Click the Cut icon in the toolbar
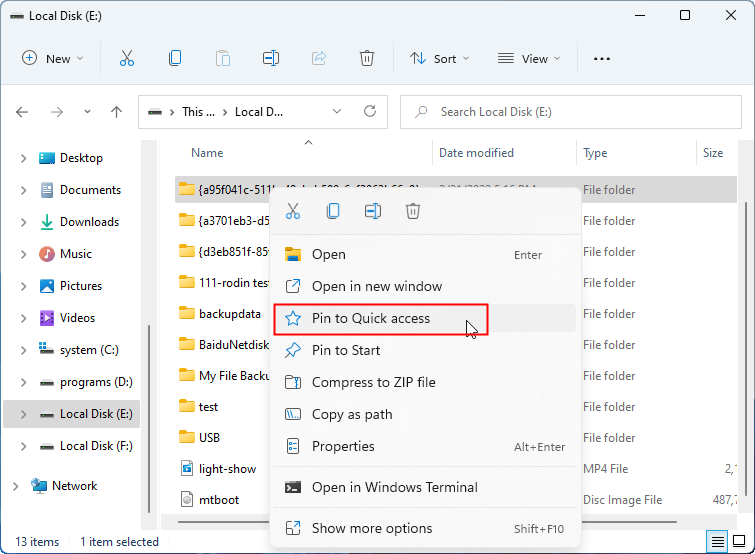This screenshot has height=554, width=755. click(x=126, y=58)
